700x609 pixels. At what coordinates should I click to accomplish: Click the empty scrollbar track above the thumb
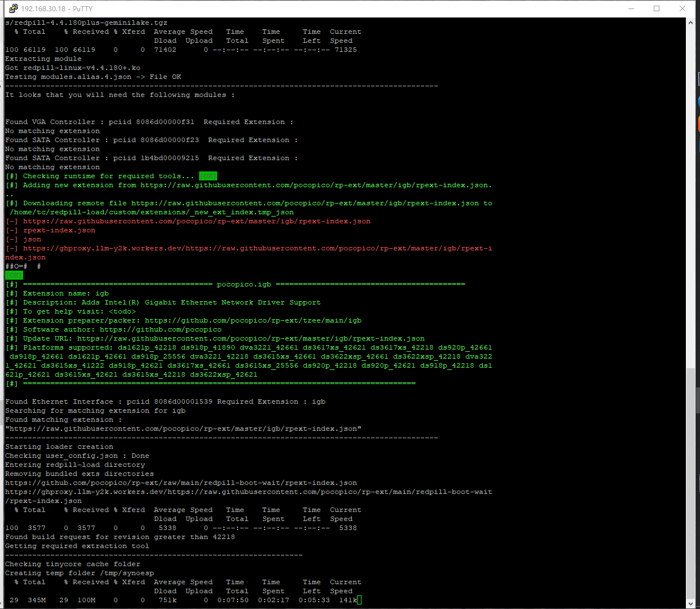(x=690, y=197)
